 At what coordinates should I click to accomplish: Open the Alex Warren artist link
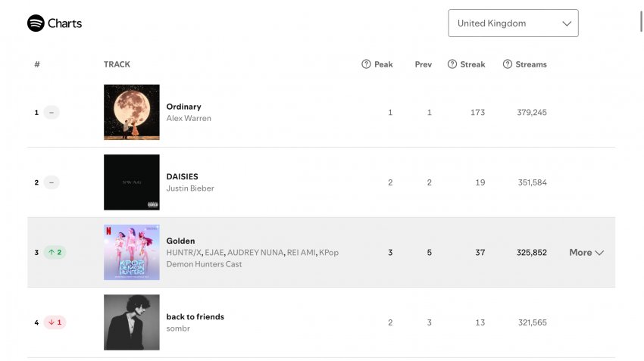(189, 119)
